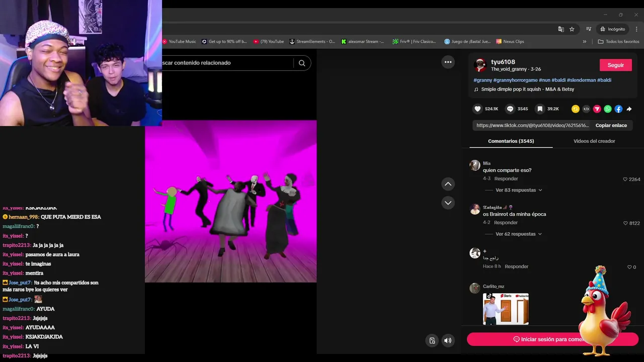Screen dimensions: 644x362
Task: Click the tyu6108 username
Action: [503, 62]
